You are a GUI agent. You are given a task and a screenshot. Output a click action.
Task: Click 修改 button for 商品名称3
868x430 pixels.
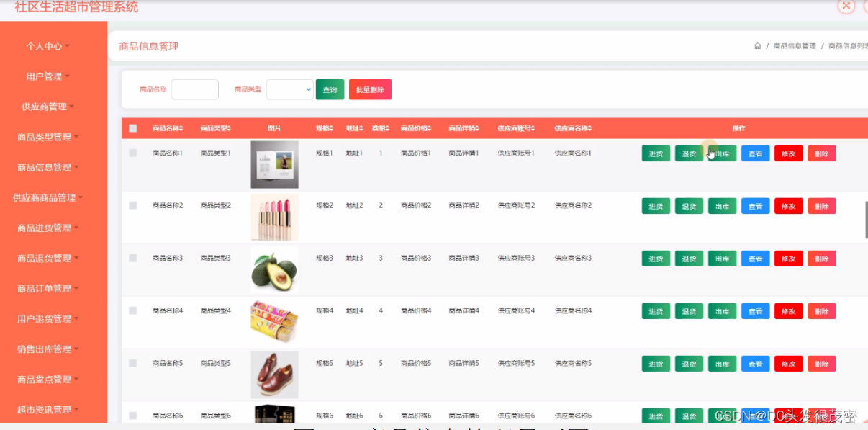tap(788, 259)
